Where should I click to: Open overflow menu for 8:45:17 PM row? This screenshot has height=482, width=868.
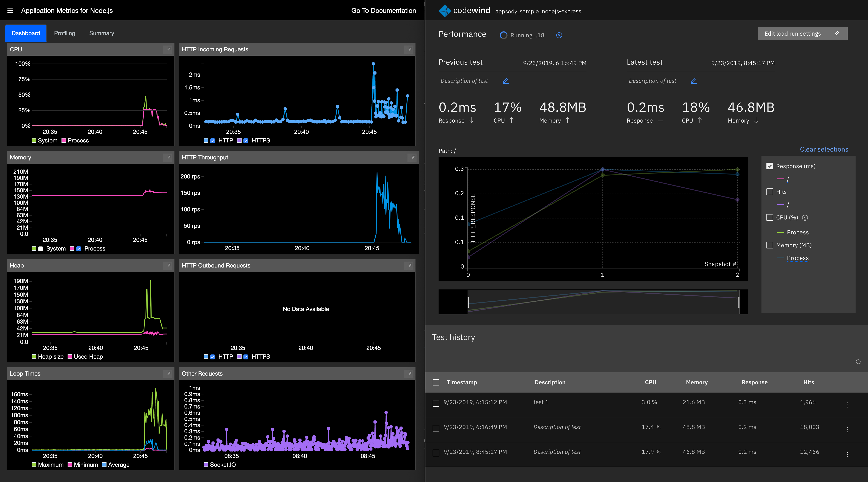[847, 455]
